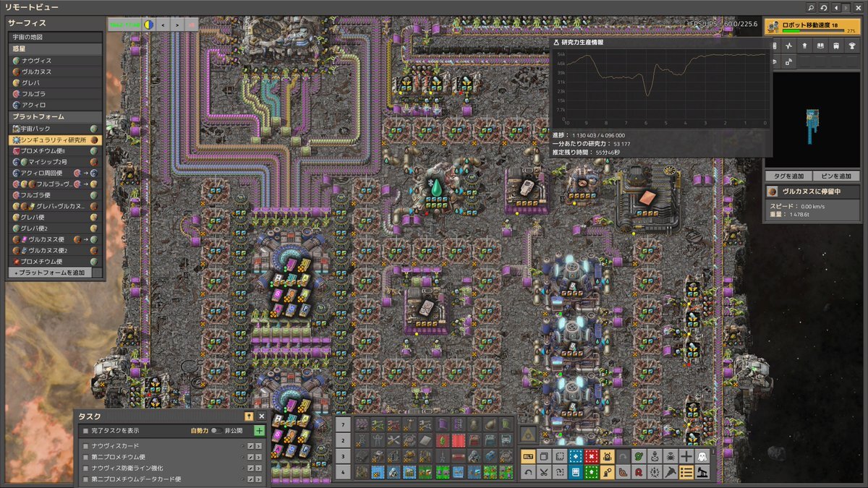Screen dimensions: 868x488
Task: Check the 完了タスクを表示 checkbox
Action: [85, 431]
